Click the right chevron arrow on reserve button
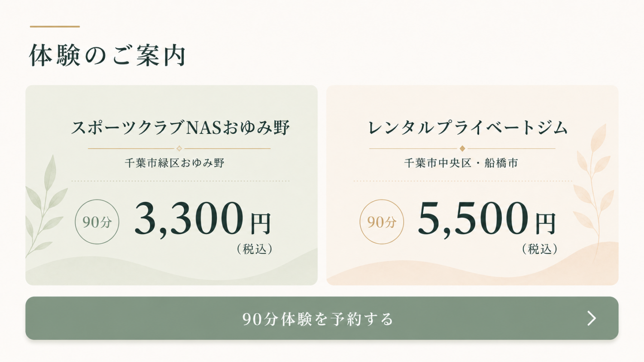The width and height of the screenshot is (644, 362). 592,318
